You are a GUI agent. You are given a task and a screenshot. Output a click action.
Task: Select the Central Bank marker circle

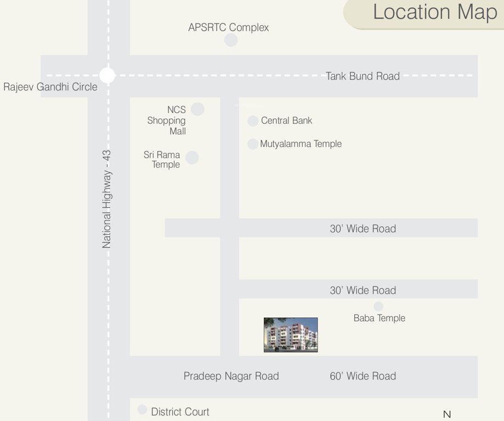252,121
